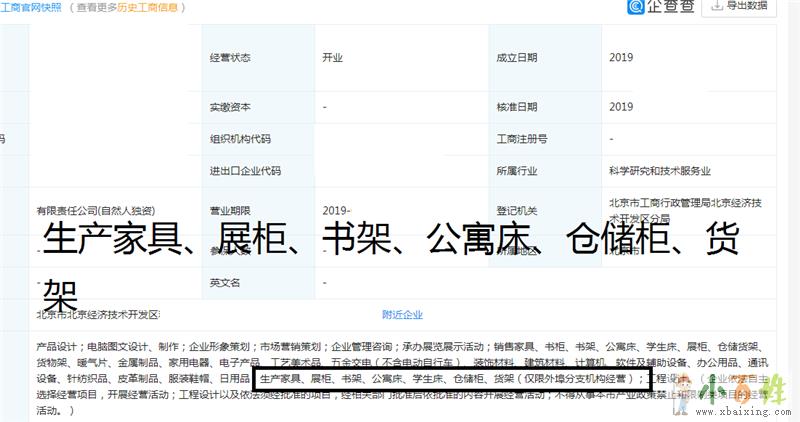Image resolution: width=800 pixels, height=422 pixels.
Task: Click the 有限责任公司(自然人独资) company type text
Action: pyautogui.click(x=95, y=211)
